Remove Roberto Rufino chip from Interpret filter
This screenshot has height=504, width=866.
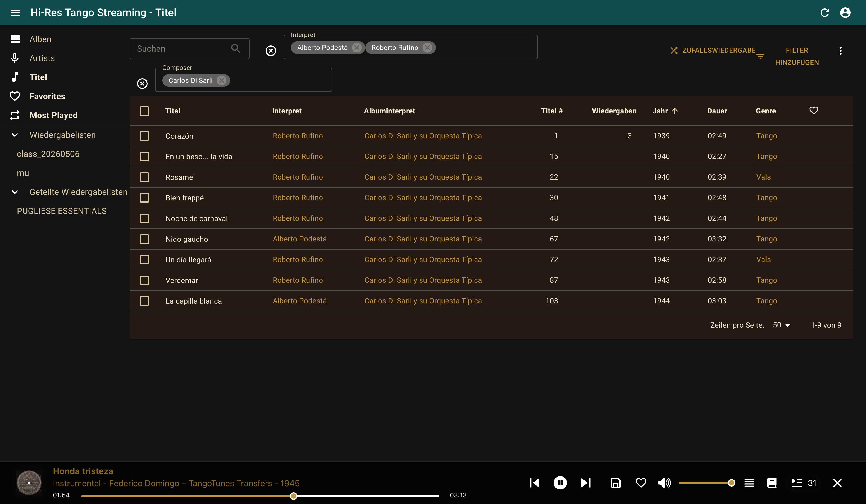pyautogui.click(x=427, y=47)
